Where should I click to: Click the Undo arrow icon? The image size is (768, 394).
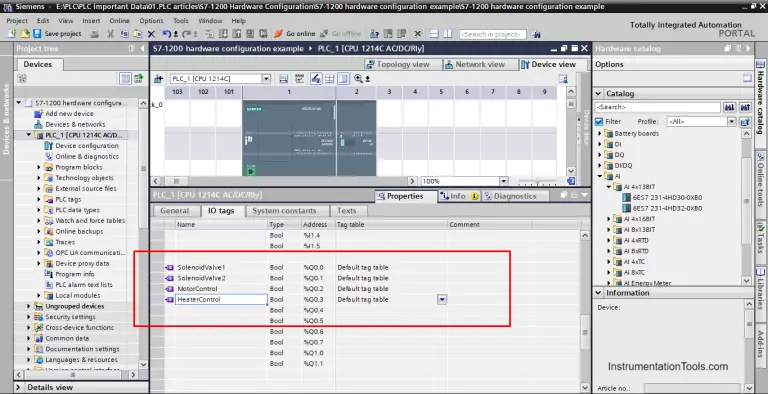167,34
